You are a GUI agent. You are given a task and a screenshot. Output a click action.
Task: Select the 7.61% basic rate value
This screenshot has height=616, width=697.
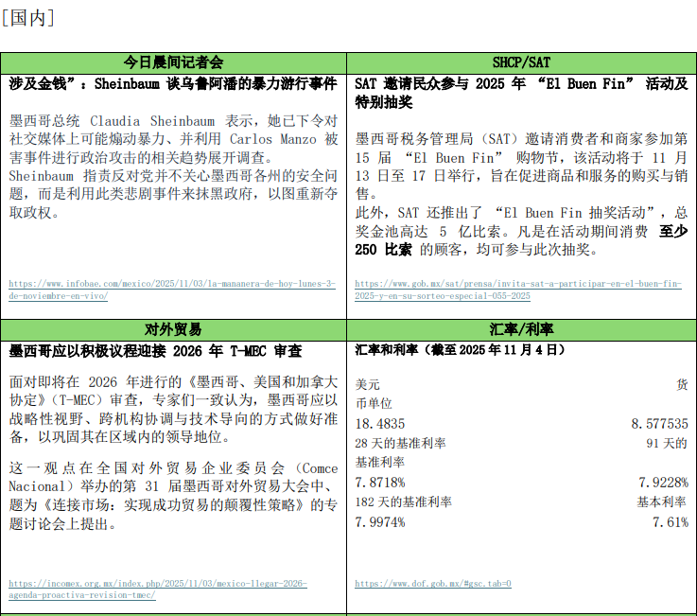pos(670,522)
